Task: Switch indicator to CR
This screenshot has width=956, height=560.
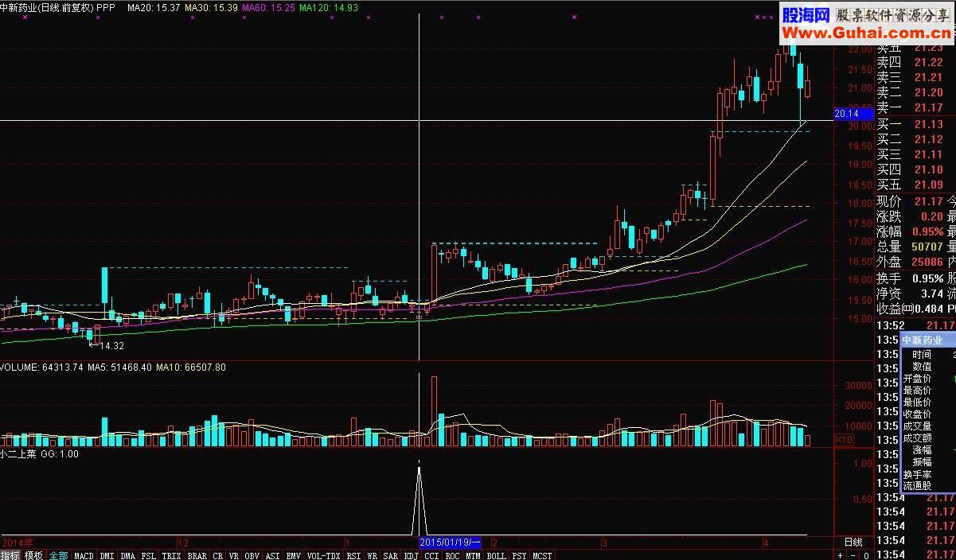Action: [218, 555]
